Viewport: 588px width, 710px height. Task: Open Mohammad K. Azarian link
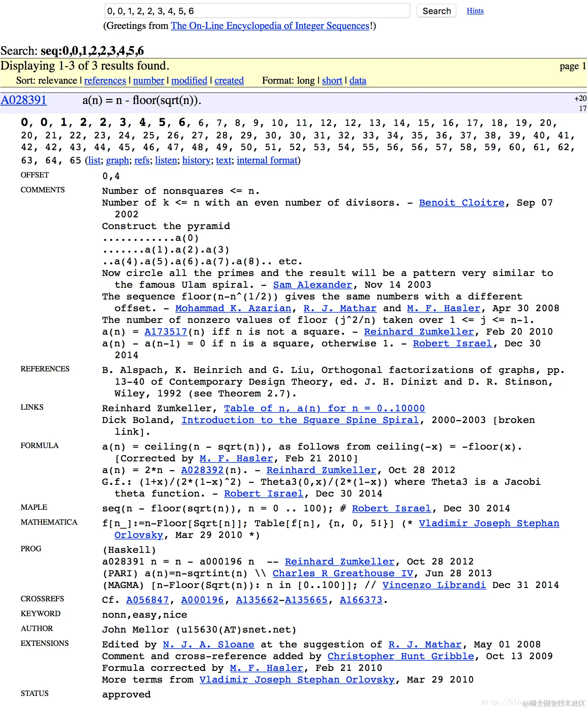click(233, 308)
